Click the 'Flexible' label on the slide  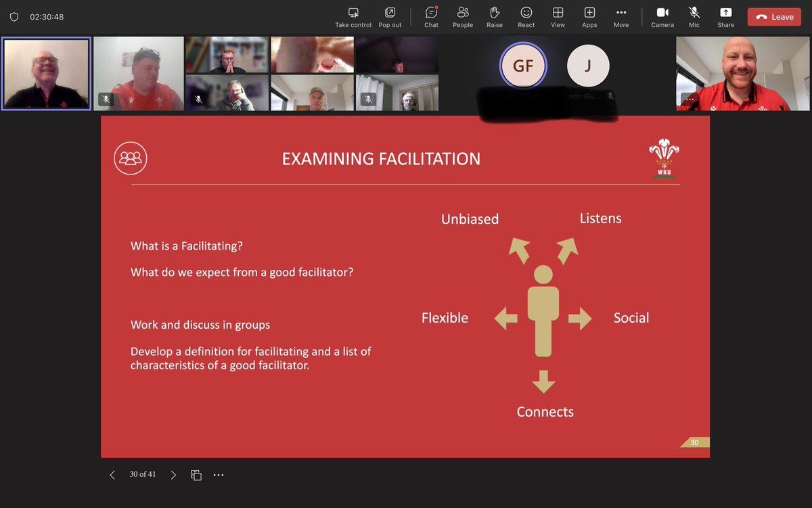pyautogui.click(x=445, y=318)
